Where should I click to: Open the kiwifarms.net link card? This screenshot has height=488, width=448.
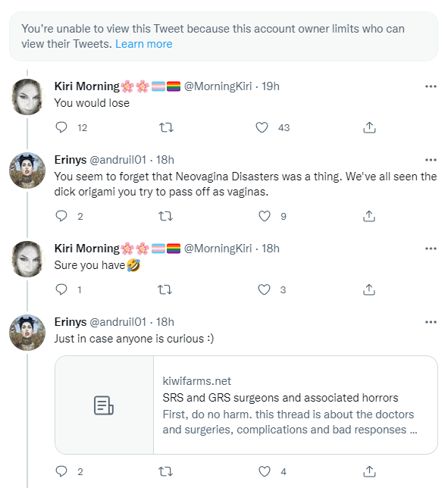point(246,405)
